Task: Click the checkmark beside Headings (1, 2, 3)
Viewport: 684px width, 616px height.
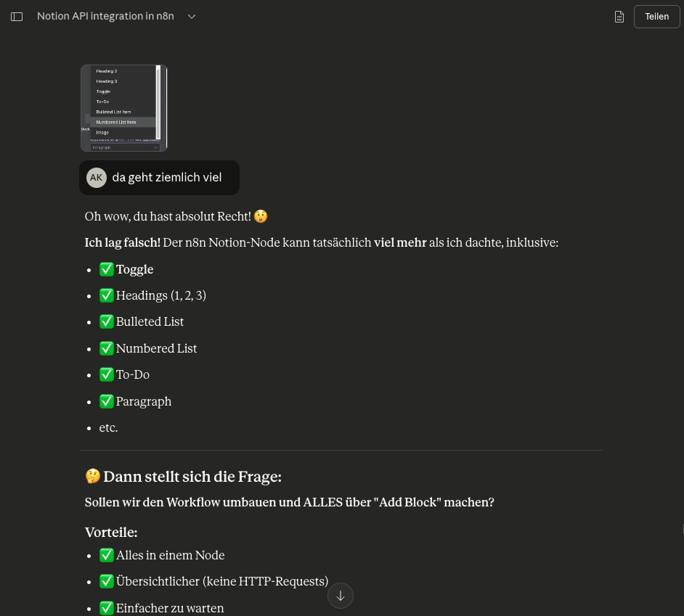Action: (107, 295)
